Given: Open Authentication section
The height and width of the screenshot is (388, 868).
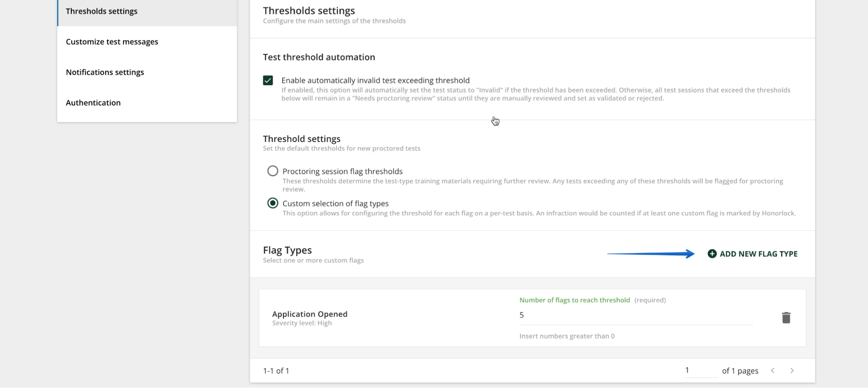Looking at the screenshot, I should click(x=147, y=103).
